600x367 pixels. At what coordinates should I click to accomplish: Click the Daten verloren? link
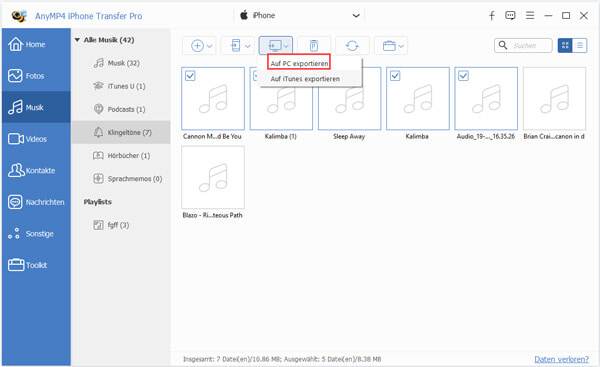point(561,359)
